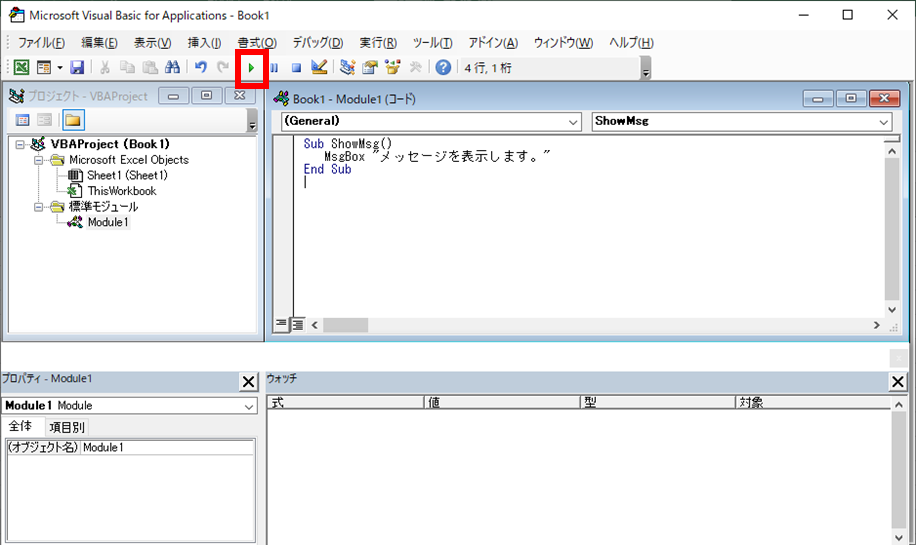Click the code window vertical scrollbar down arrow
The width and height of the screenshot is (916, 545).
coord(892,310)
